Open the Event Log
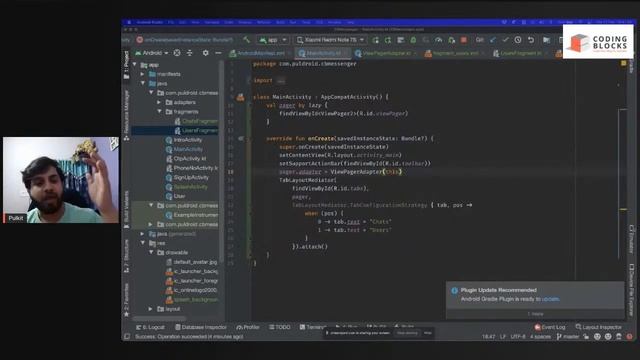 (x=550, y=327)
